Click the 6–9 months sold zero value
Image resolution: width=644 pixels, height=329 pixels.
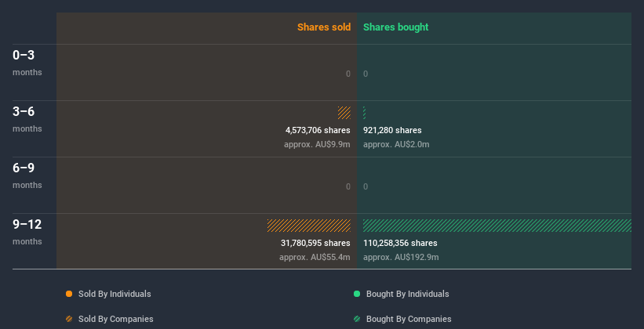348,186
